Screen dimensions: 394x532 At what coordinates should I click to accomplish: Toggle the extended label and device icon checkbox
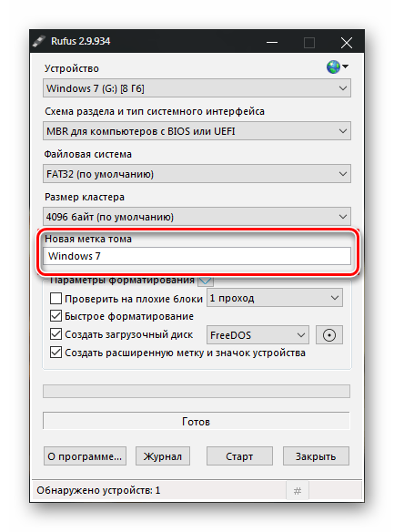[x=56, y=353]
